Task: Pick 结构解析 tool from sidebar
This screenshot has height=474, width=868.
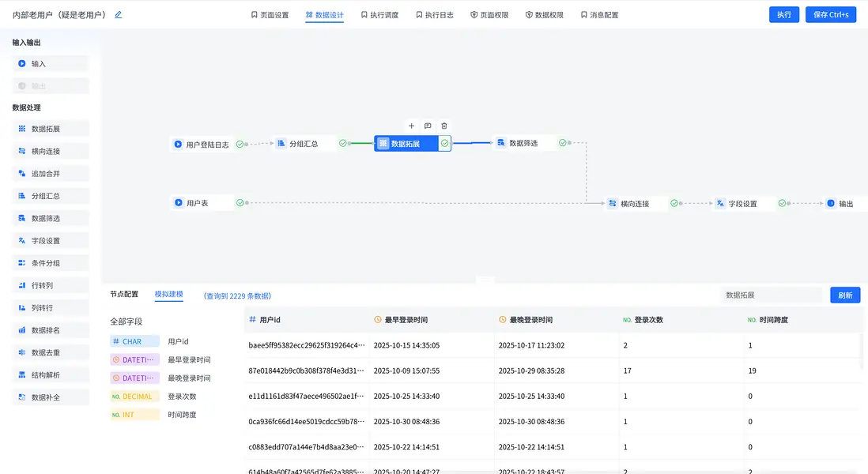Action: coord(51,375)
